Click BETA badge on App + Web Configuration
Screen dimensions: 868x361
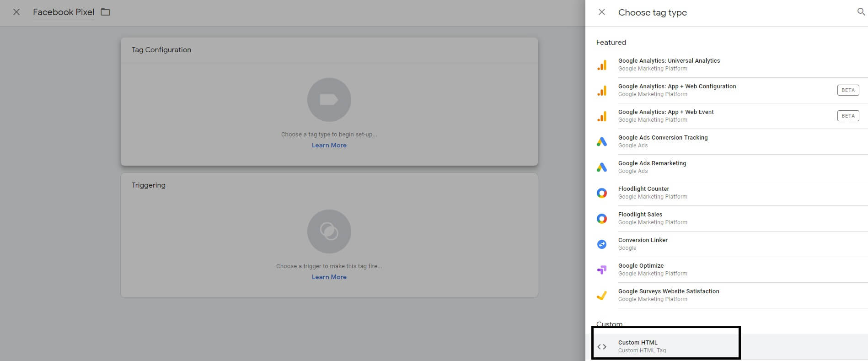point(848,90)
